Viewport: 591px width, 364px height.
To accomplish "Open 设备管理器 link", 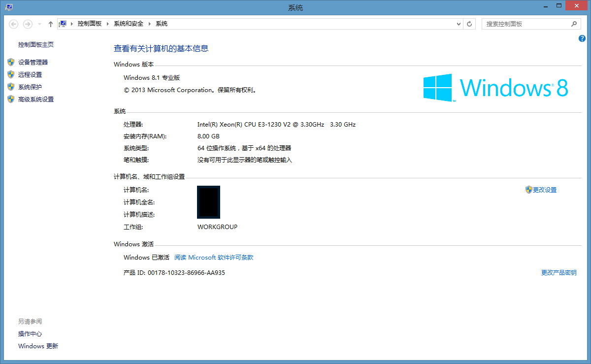I will pyautogui.click(x=33, y=62).
